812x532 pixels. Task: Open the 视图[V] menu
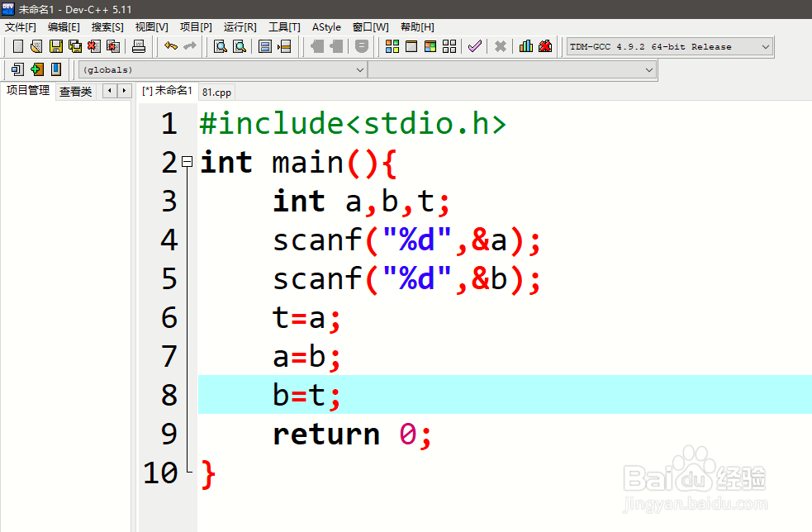pyautogui.click(x=152, y=27)
